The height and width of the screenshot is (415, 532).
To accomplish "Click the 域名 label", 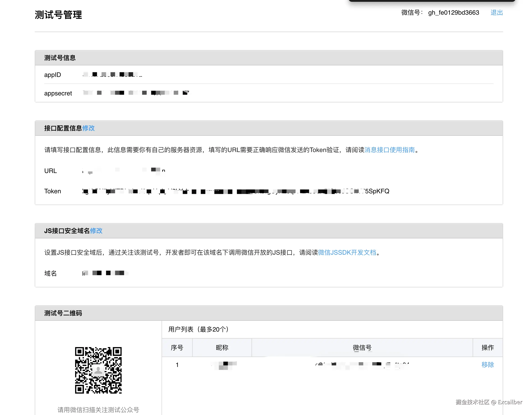I will 50,273.
